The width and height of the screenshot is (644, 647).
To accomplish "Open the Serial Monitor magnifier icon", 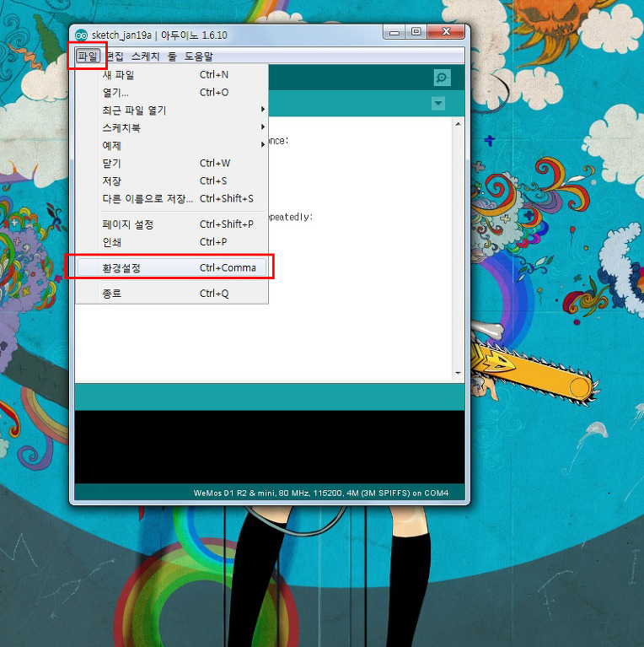I will (x=442, y=78).
